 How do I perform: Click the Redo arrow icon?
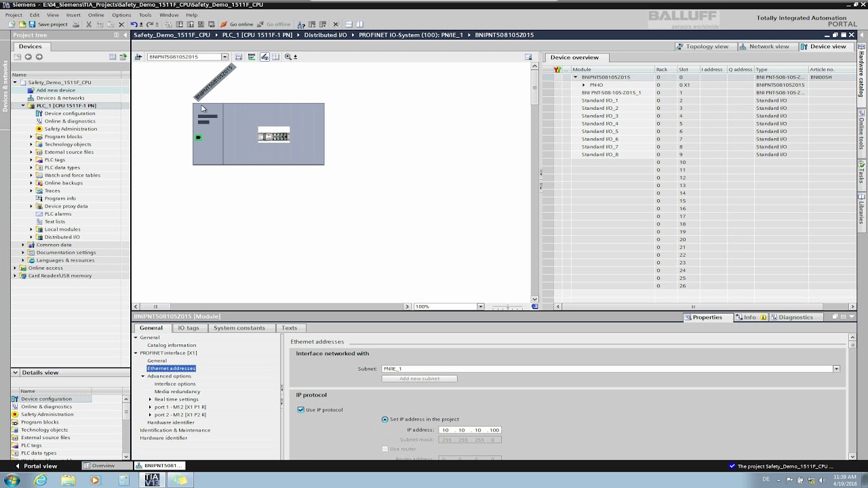pyautogui.click(x=149, y=24)
